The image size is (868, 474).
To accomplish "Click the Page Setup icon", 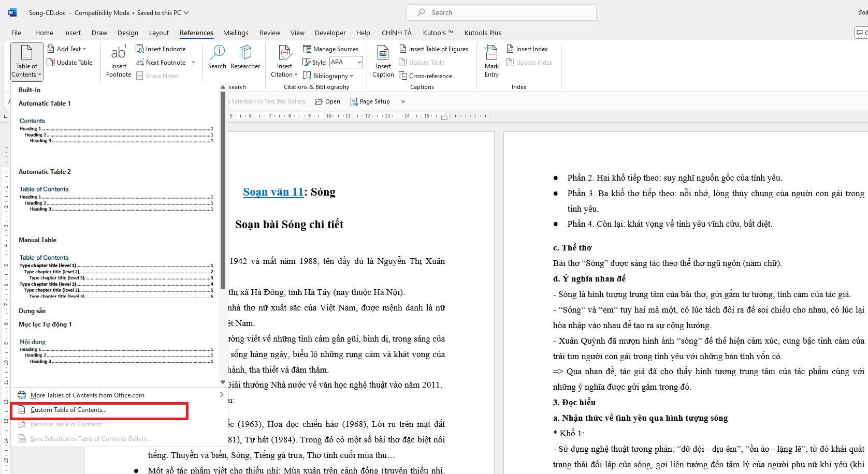I will pos(354,101).
